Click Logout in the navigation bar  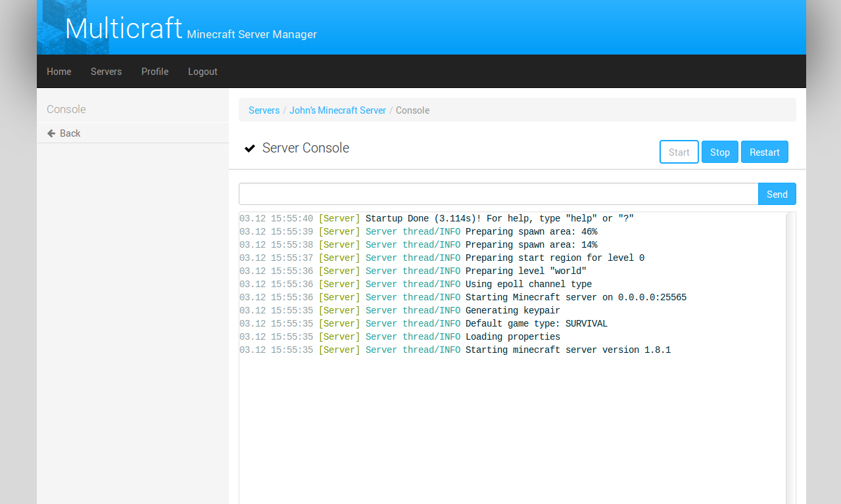pos(202,71)
